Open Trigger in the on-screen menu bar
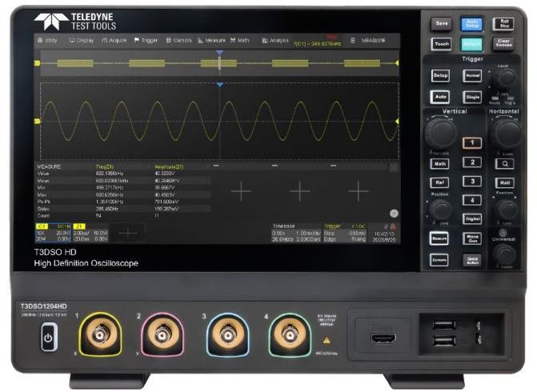 (146, 40)
